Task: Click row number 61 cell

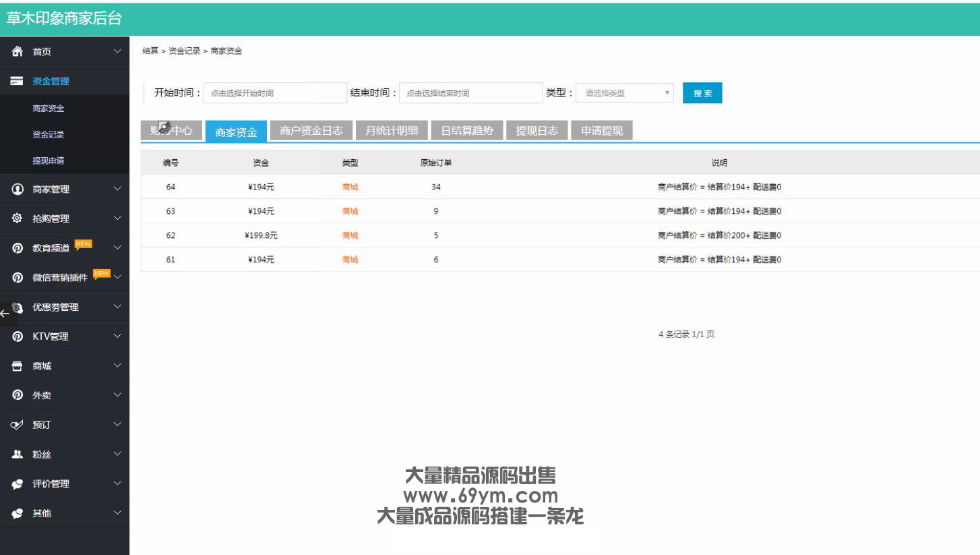Action: pyautogui.click(x=171, y=260)
